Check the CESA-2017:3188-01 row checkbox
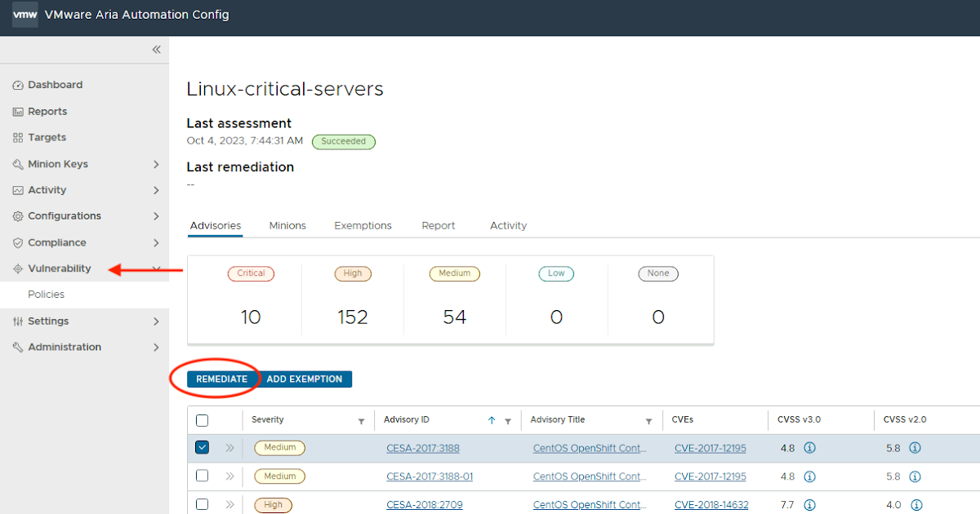Screen dimensions: 980x514 [203, 476]
